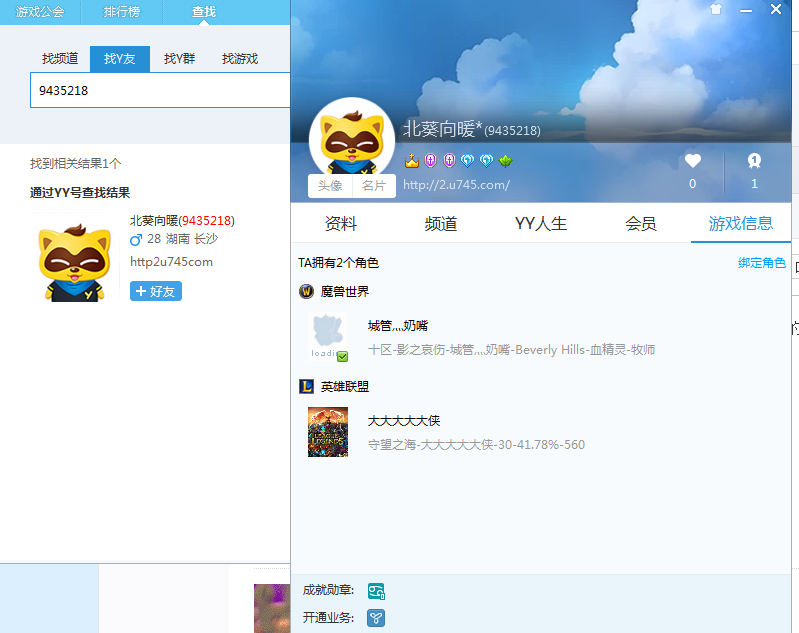This screenshot has height=633, width=799.
Task: Click the gold crown badge icon
Action: coord(412,161)
